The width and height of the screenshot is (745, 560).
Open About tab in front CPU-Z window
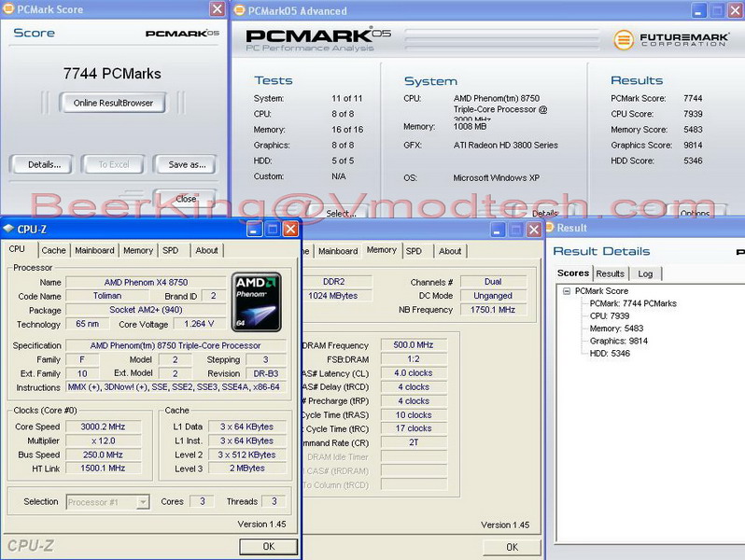(x=206, y=250)
